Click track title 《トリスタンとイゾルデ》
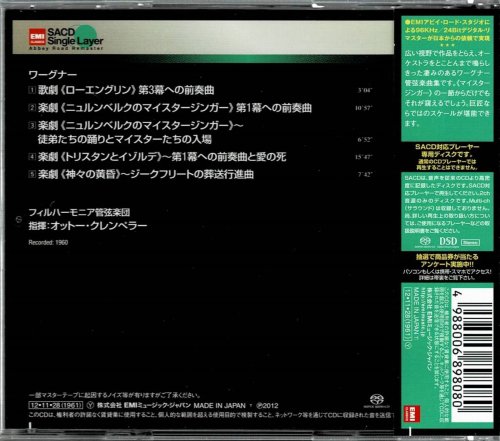Viewport: 500px width, 441px height. 111,157
